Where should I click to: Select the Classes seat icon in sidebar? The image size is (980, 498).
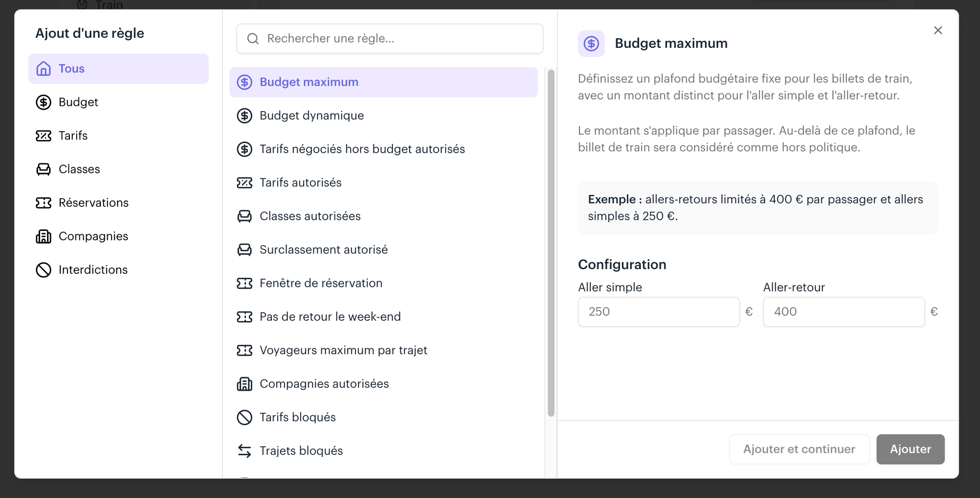[44, 169]
